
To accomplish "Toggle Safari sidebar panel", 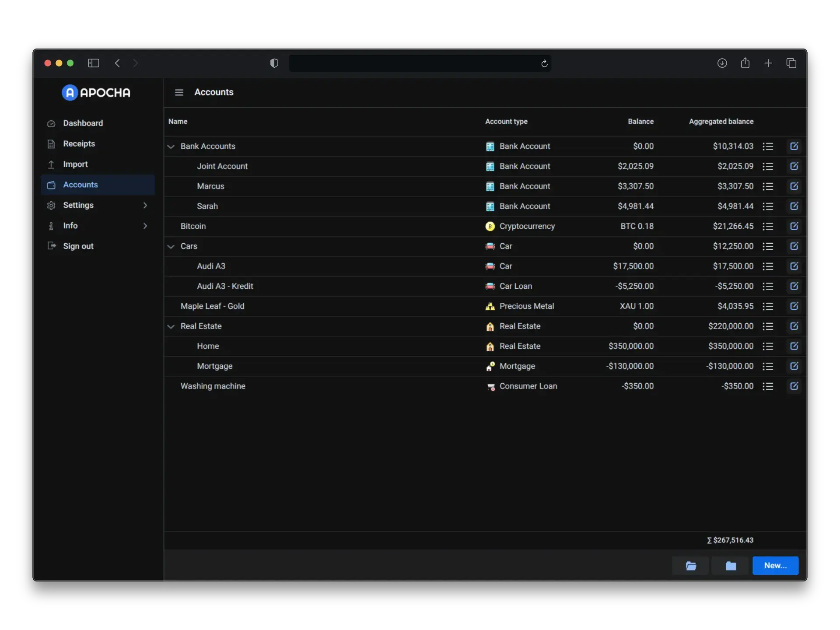I will pyautogui.click(x=93, y=63).
